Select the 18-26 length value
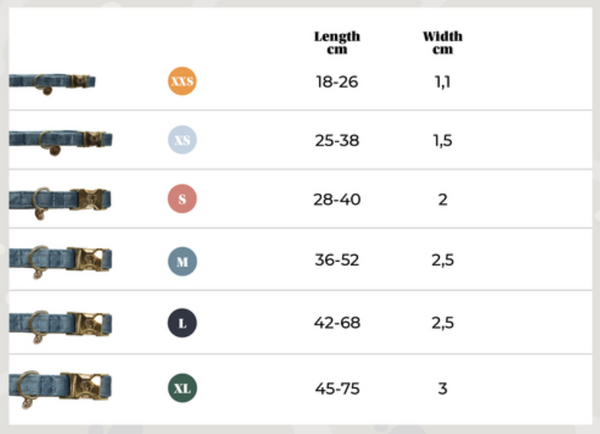This screenshot has width=600, height=434. click(337, 81)
